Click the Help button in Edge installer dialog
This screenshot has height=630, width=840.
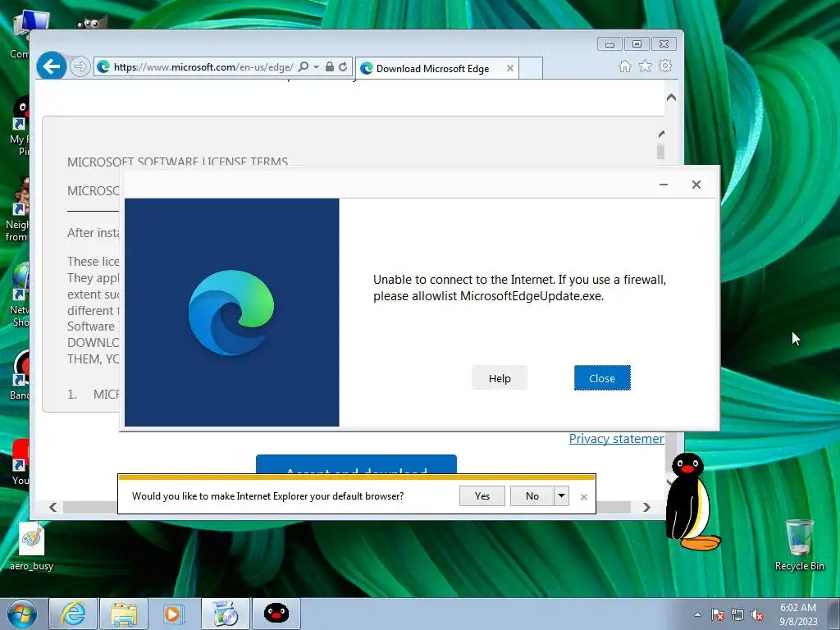point(500,378)
